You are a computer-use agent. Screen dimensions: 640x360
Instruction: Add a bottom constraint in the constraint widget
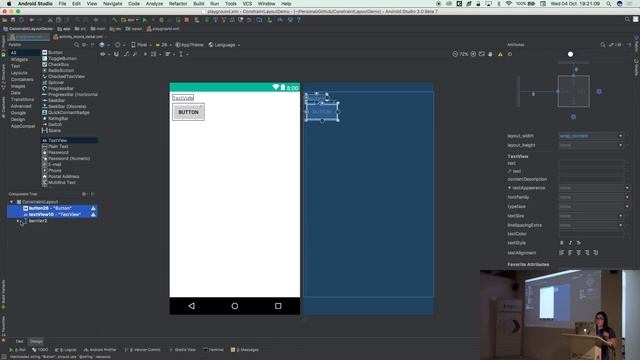(573, 117)
